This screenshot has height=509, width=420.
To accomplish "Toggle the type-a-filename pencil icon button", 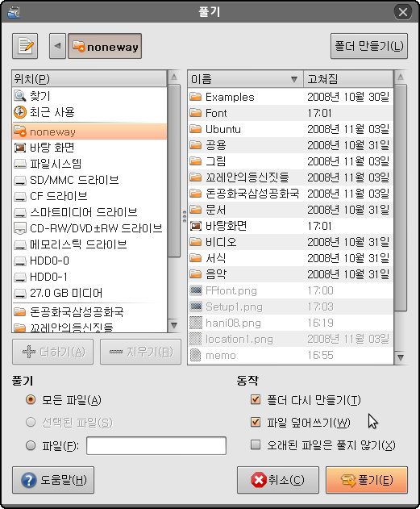I will 25,46.
